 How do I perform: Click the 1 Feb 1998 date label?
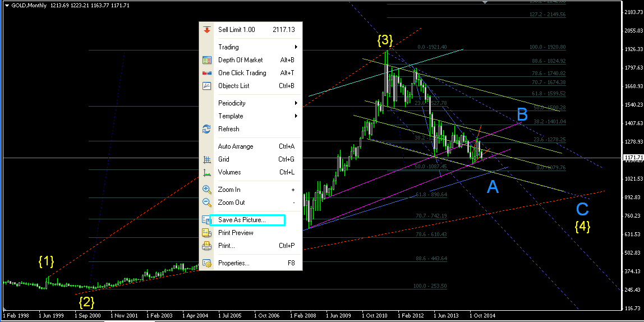point(15,316)
